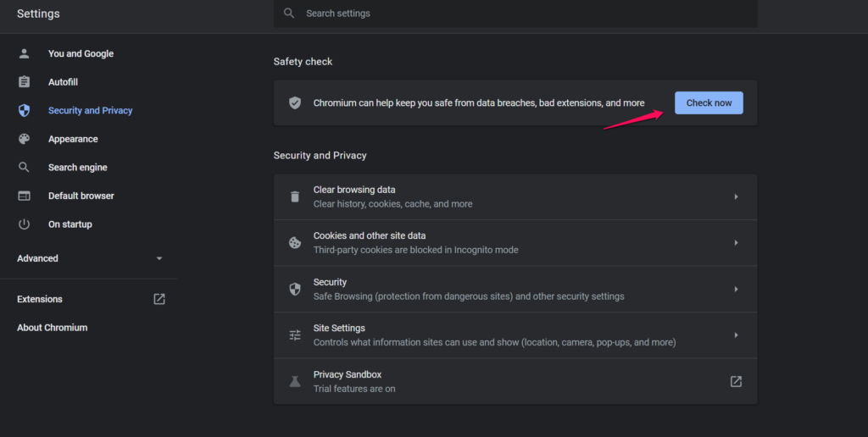Open the Extensions link

pyautogui.click(x=40, y=299)
